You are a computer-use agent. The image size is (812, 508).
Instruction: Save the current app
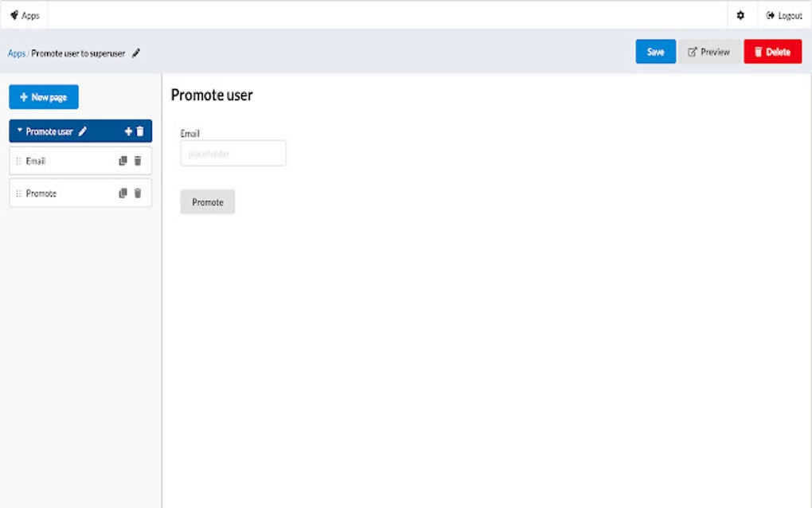tap(654, 51)
